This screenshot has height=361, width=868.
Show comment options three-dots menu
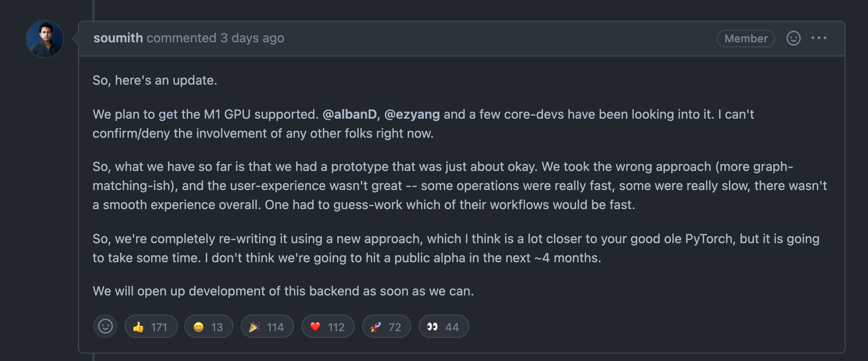819,38
